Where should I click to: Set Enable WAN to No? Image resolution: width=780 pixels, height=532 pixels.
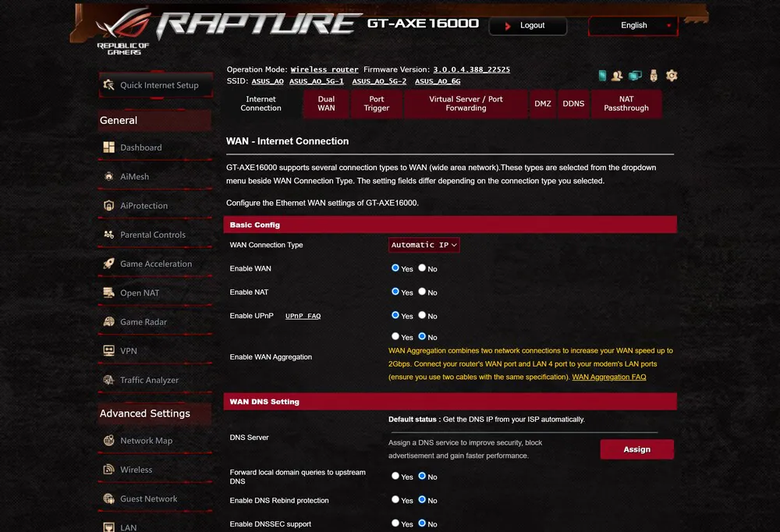click(422, 268)
